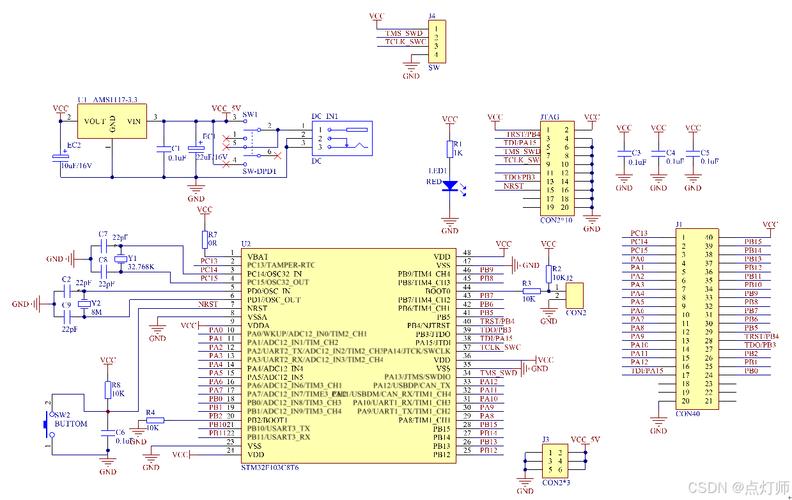Screen dimensions: 792x500
Task: Click the JTAG CON2*10 connector body
Action: coord(557,169)
